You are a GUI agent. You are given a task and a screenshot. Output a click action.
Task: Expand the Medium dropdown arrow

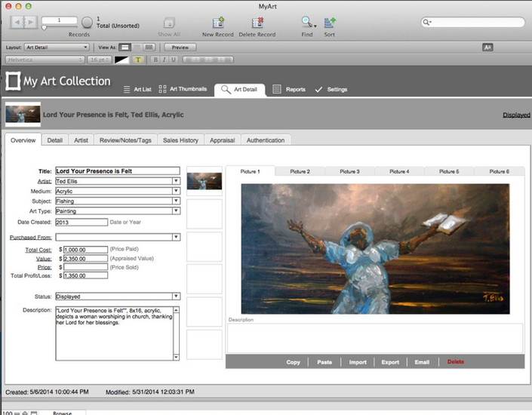point(176,191)
